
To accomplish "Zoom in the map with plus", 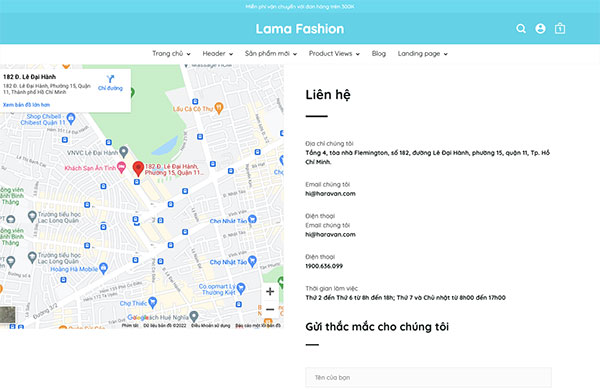I will (x=270, y=291).
